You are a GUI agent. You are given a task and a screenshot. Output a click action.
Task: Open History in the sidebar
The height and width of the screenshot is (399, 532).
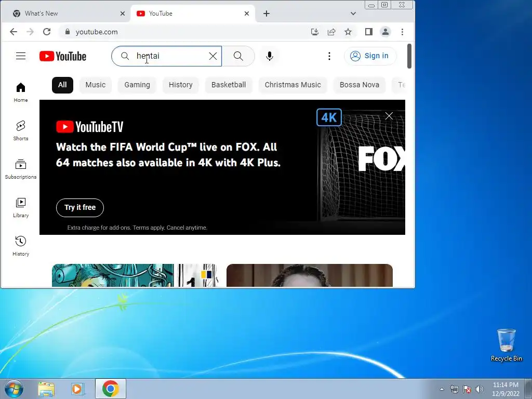(21, 246)
